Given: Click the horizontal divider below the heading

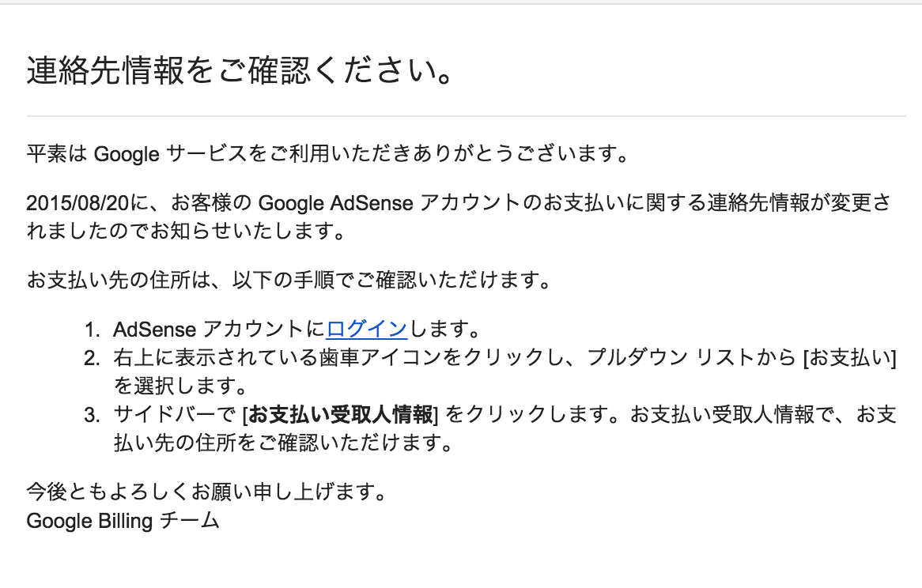Looking at the screenshot, I should tap(466, 116).
